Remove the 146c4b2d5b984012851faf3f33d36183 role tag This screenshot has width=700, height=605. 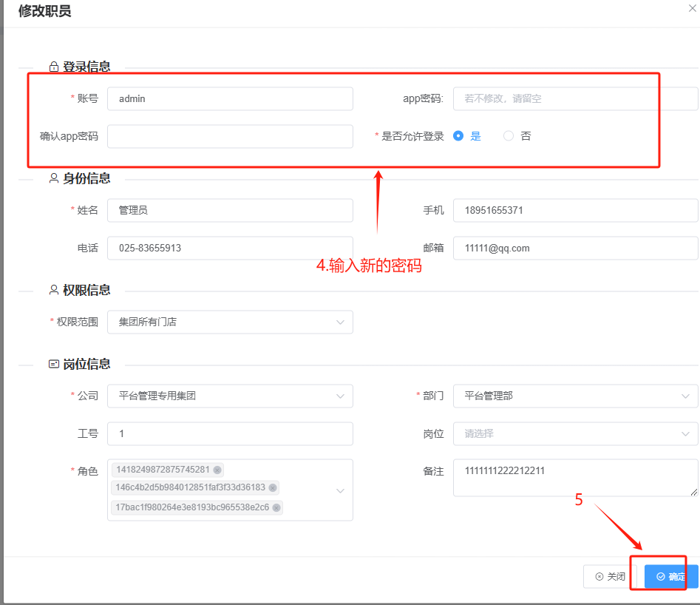tap(273, 488)
